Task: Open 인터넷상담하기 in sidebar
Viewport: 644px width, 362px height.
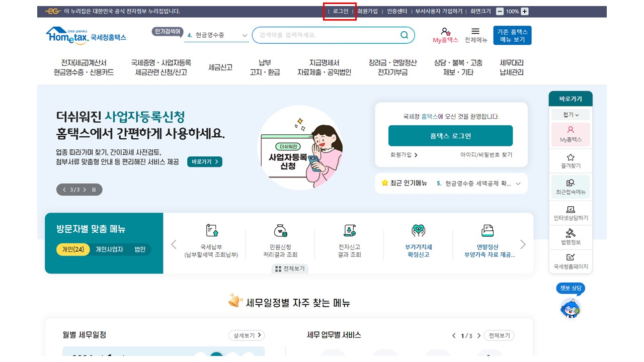Action: (x=571, y=213)
